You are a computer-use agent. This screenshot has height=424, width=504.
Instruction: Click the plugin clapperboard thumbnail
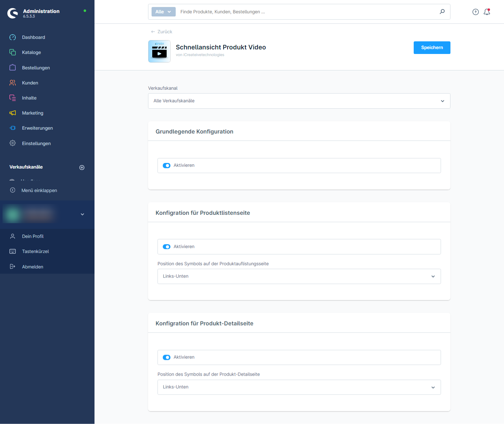(160, 51)
